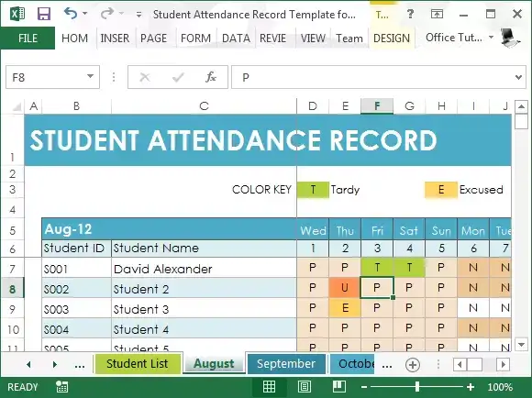
Task: Insert function with the fx icon
Action: (x=211, y=77)
